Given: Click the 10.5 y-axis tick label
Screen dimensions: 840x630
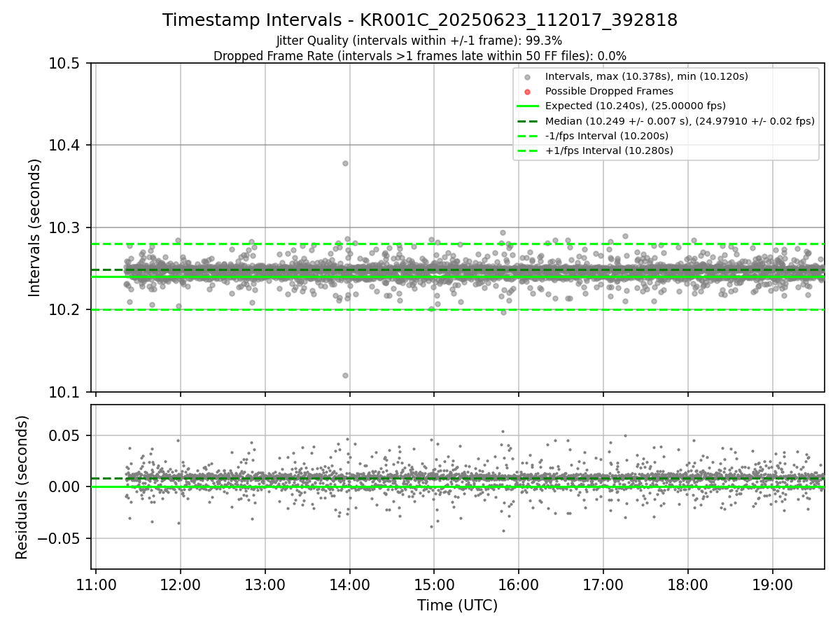Looking at the screenshot, I should tap(66, 64).
